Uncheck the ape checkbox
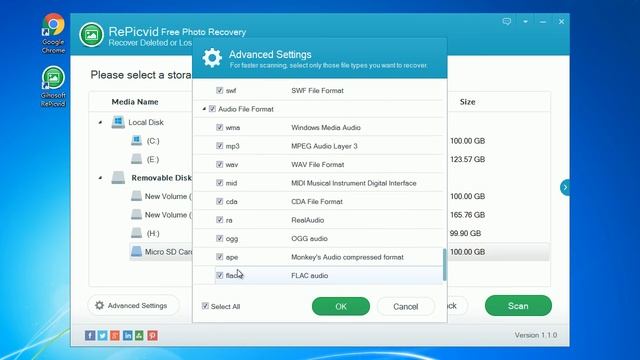Image resolution: width=640 pixels, height=360 pixels. 220,257
